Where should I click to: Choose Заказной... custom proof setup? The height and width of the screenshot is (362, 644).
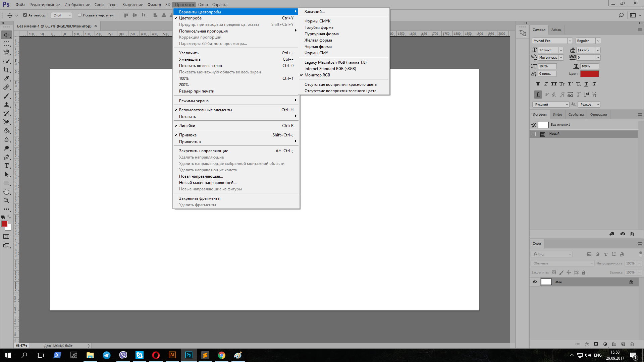point(344,12)
